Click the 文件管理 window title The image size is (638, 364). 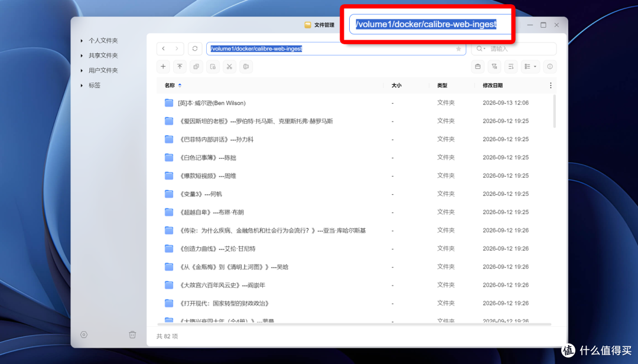point(324,25)
